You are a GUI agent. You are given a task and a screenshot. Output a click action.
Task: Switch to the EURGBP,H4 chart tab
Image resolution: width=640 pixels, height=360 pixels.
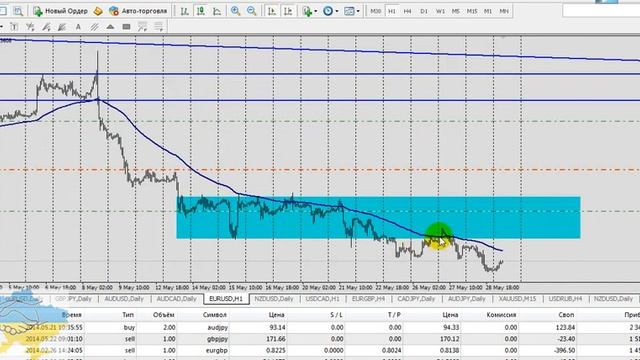click(368, 299)
